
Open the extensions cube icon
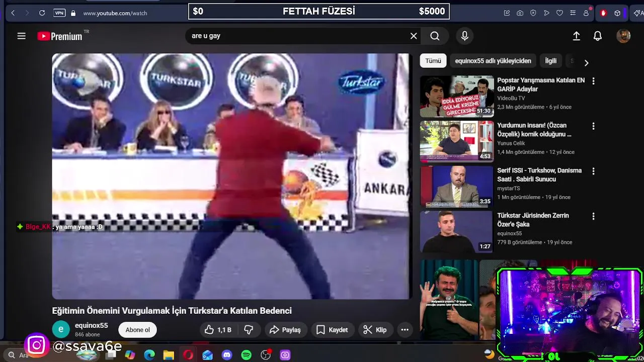[617, 13]
